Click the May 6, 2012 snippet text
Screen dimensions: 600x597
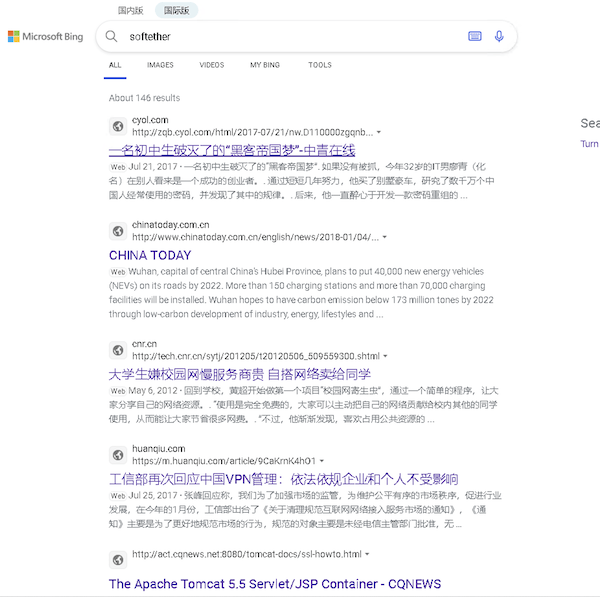303,405
